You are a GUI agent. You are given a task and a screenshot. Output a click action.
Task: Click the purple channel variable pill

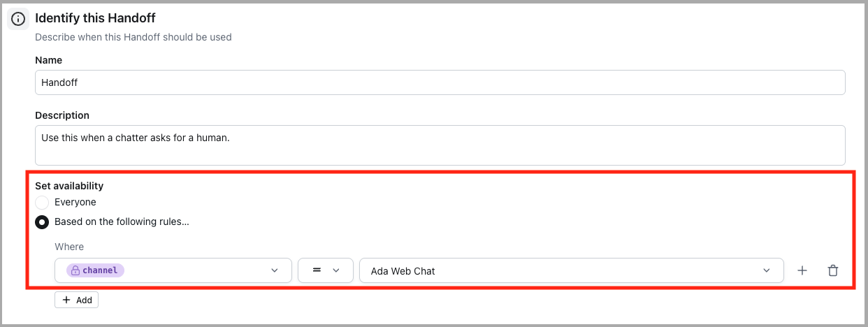[96, 270]
